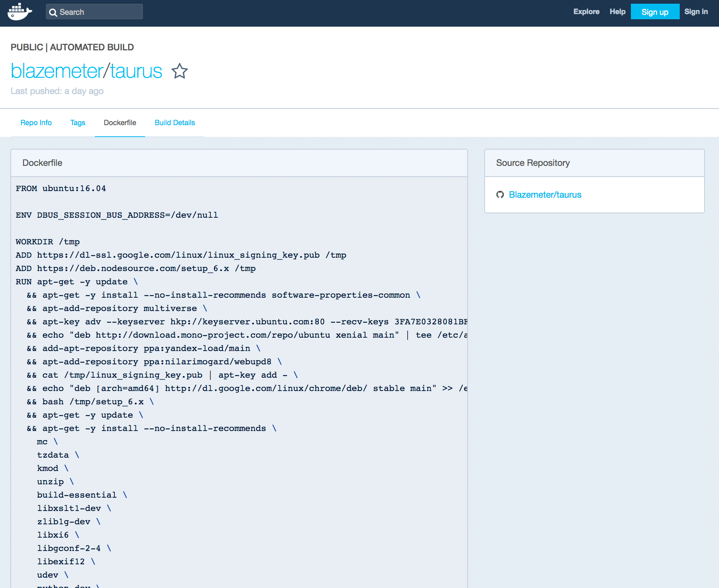Click the search magnifier icon
This screenshot has width=719, height=588.
53,13
